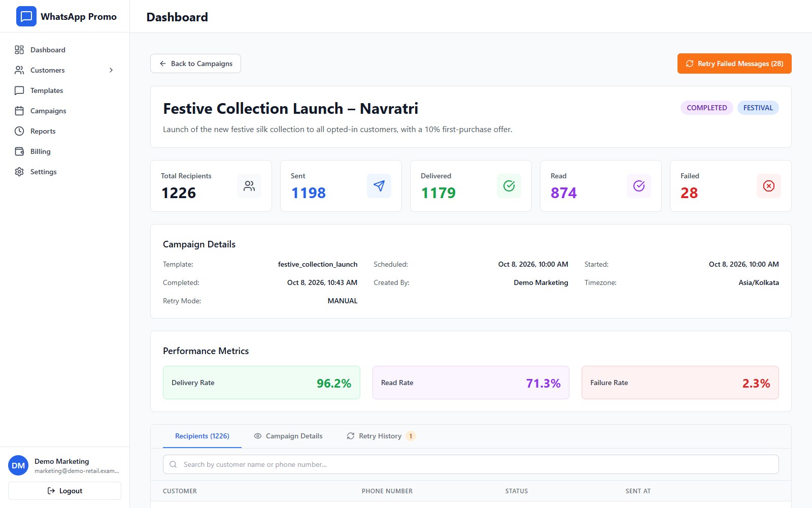This screenshot has width=812, height=508.
Task: Click the FESTIVAL category badge
Action: tap(758, 108)
